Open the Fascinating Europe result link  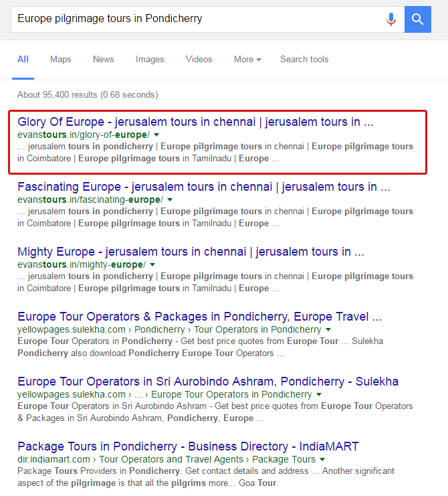coord(203,187)
